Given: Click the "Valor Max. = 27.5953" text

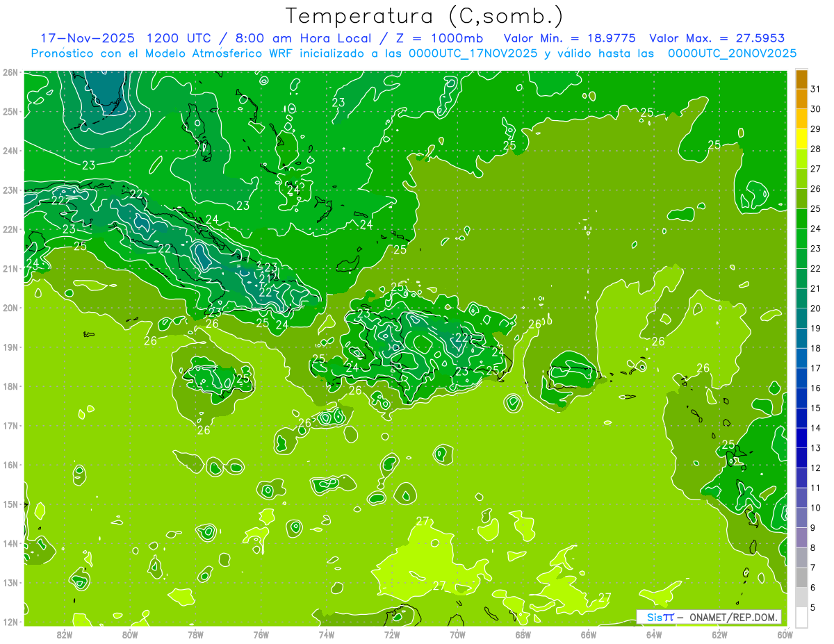Looking at the screenshot, I should click(719, 38).
